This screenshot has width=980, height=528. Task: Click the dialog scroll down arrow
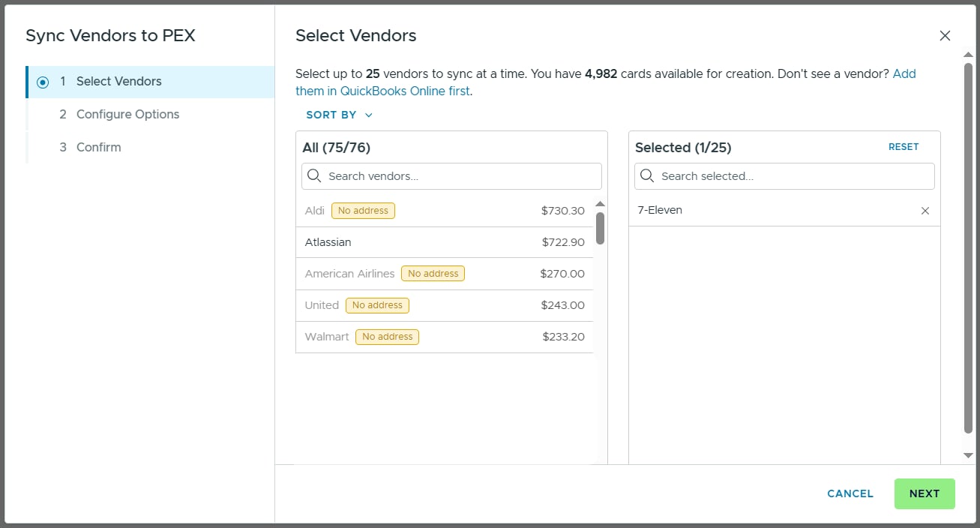point(968,455)
